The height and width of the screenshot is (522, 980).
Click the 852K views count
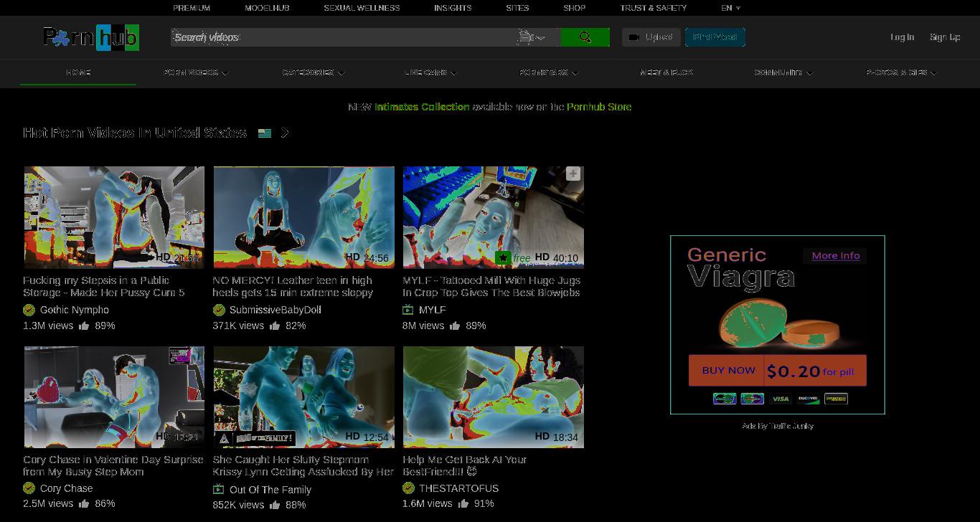238,505
